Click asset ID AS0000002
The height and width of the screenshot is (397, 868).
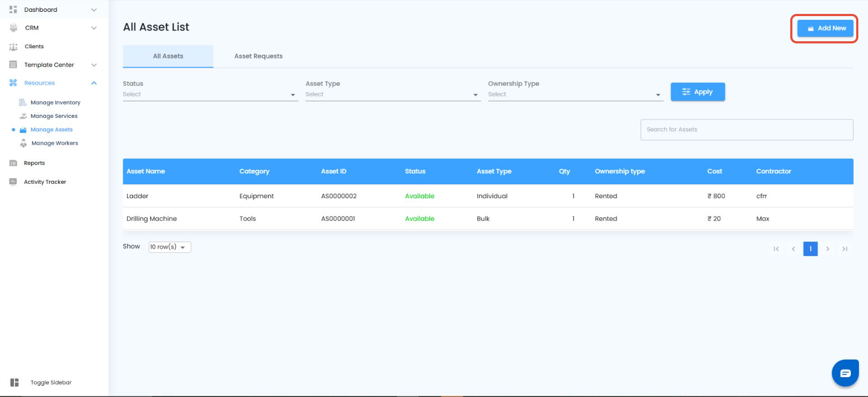coord(339,196)
